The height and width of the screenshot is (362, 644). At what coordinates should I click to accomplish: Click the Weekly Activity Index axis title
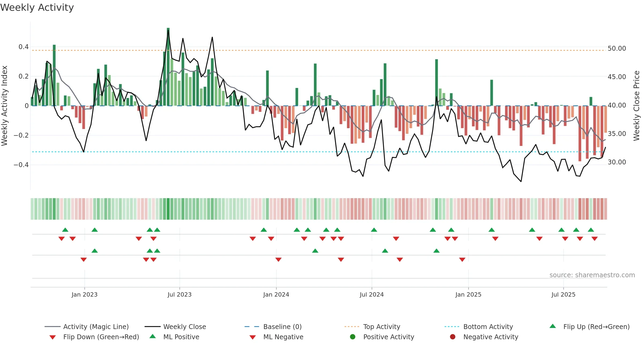pos(4,106)
